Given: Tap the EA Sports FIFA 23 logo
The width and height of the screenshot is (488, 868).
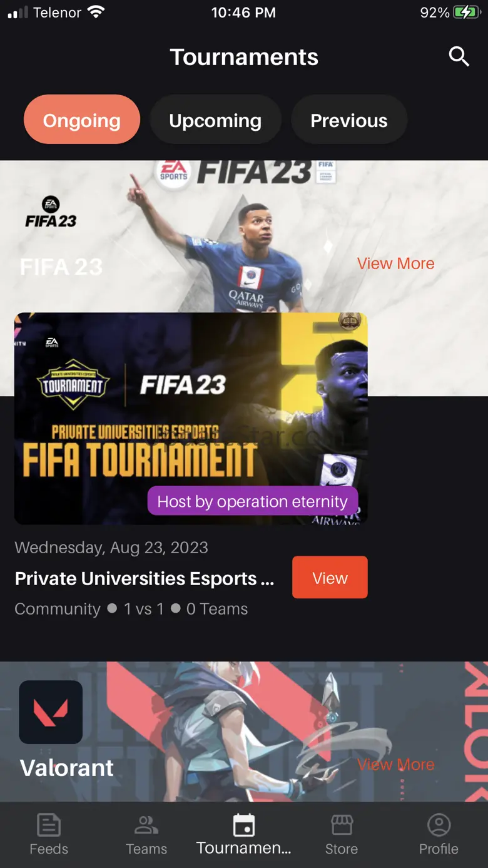Looking at the screenshot, I should (51, 213).
